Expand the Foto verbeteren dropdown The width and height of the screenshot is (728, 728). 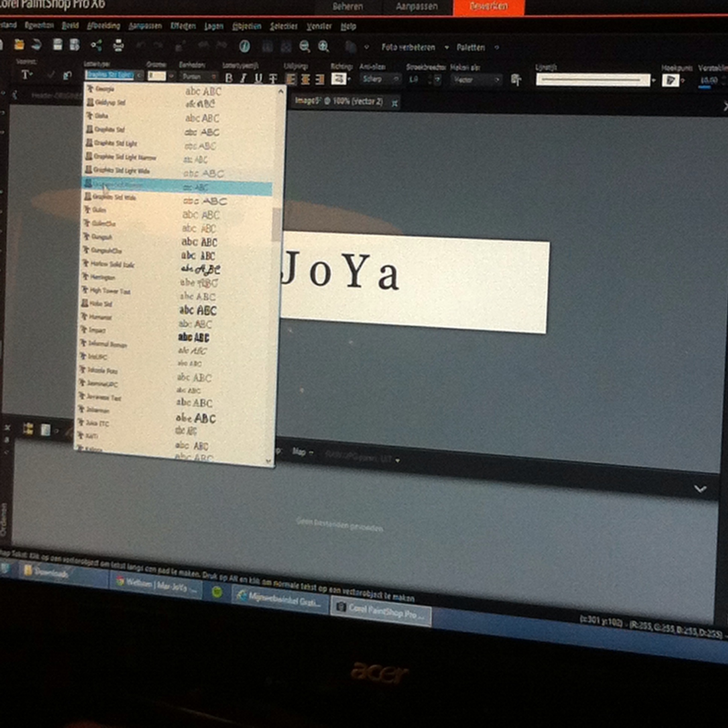tap(446, 47)
